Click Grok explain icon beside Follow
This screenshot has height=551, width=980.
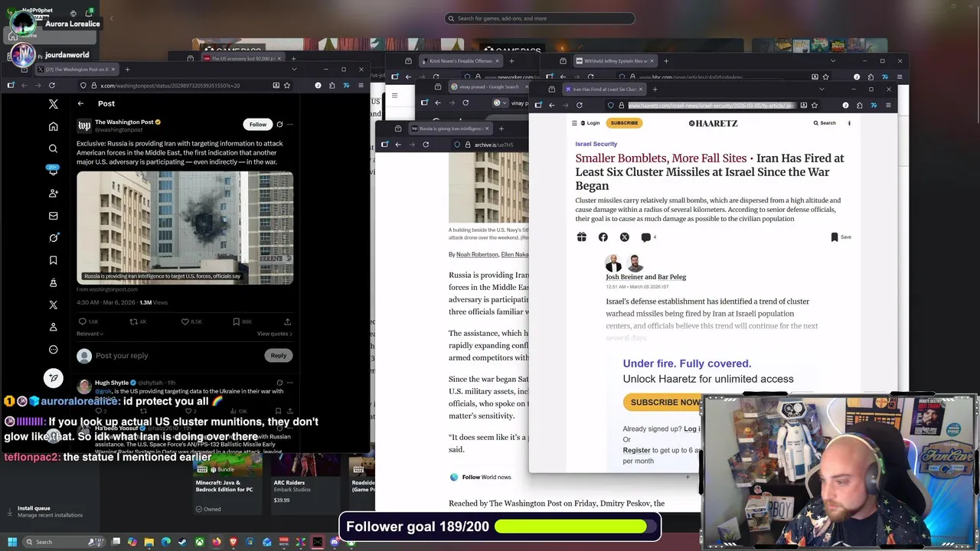(x=279, y=124)
